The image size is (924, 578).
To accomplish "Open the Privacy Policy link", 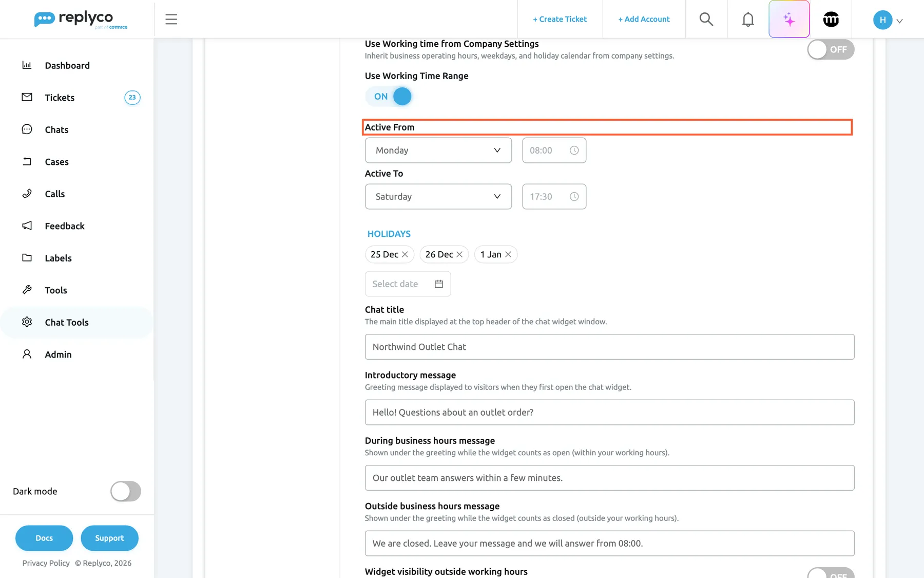I will tap(46, 563).
